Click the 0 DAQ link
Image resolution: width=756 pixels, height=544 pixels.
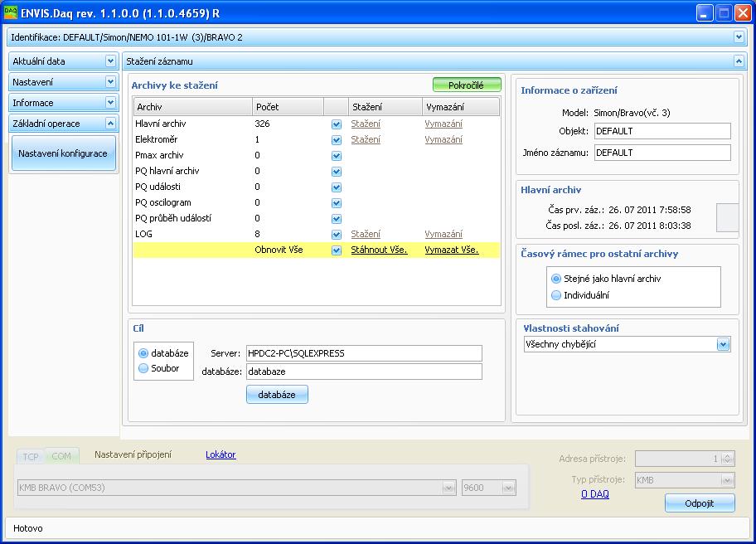click(595, 494)
